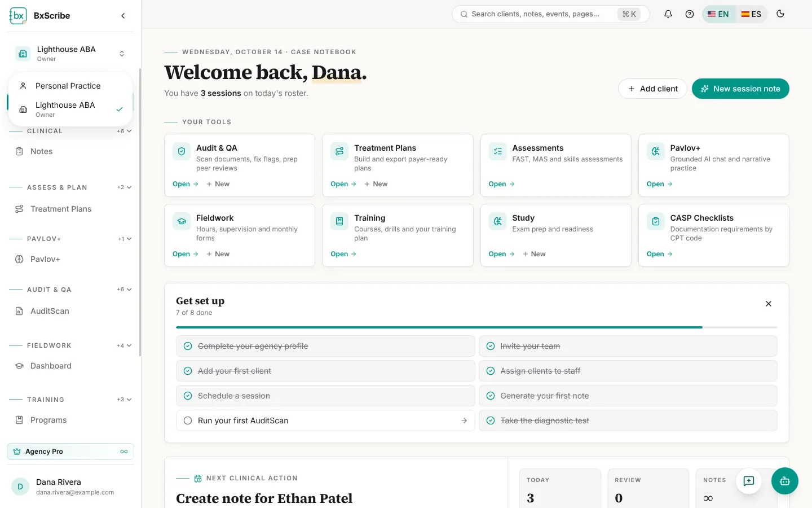812x508 pixels.
Task: Click Dana Rivera's avatar
Action: coord(20,487)
